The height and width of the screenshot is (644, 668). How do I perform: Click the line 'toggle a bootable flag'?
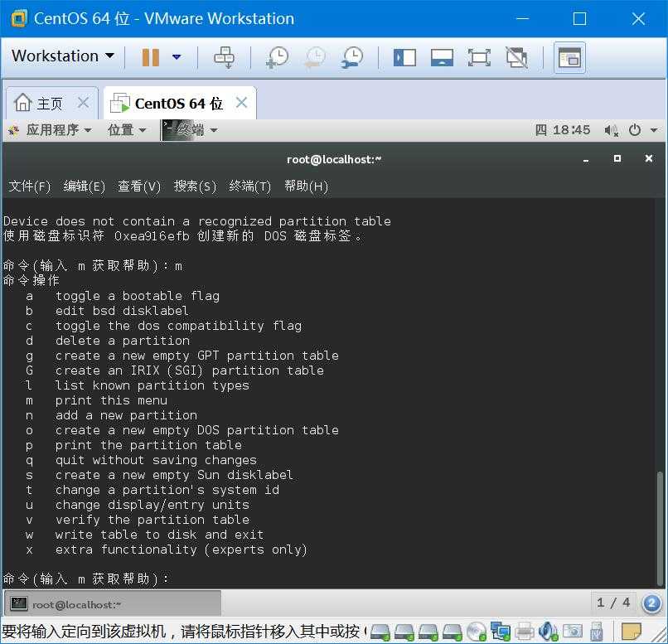(138, 296)
